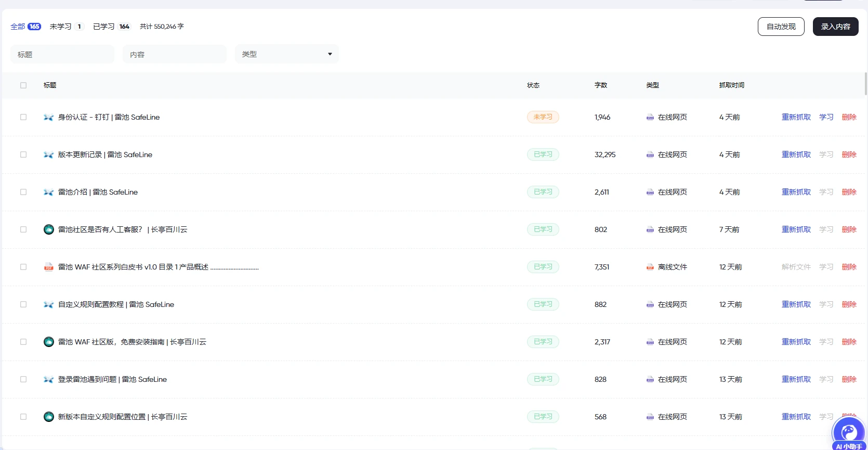Toggle the select-all checkbox in table header
The image size is (868, 450).
click(x=23, y=85)
